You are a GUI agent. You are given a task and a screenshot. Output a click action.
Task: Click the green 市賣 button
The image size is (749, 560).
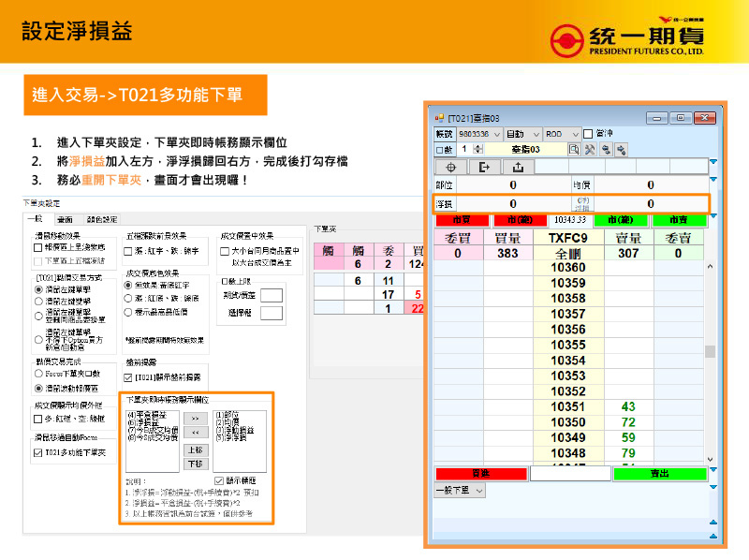[x=679, y=220]
